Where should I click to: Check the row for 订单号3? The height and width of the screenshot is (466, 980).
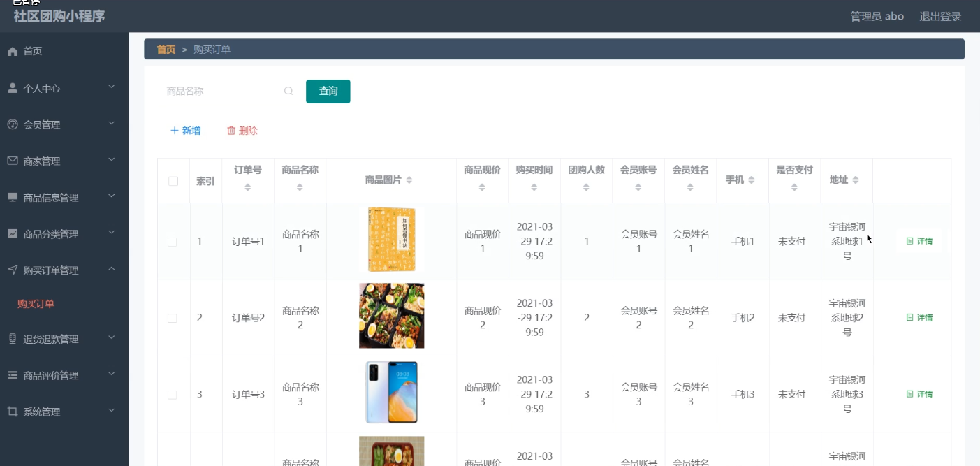(173, 395)
